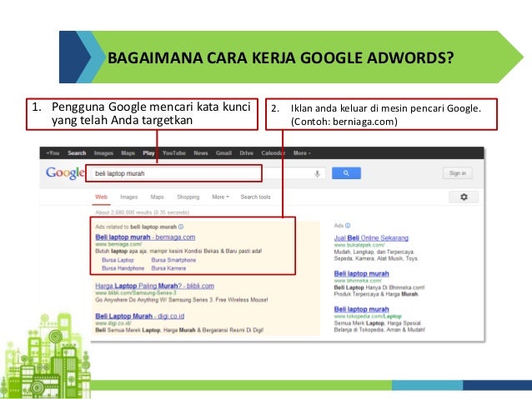This screenshot has width=532, height=399.
Task: Switch to the Images results tab
Action: pos(129,197)
